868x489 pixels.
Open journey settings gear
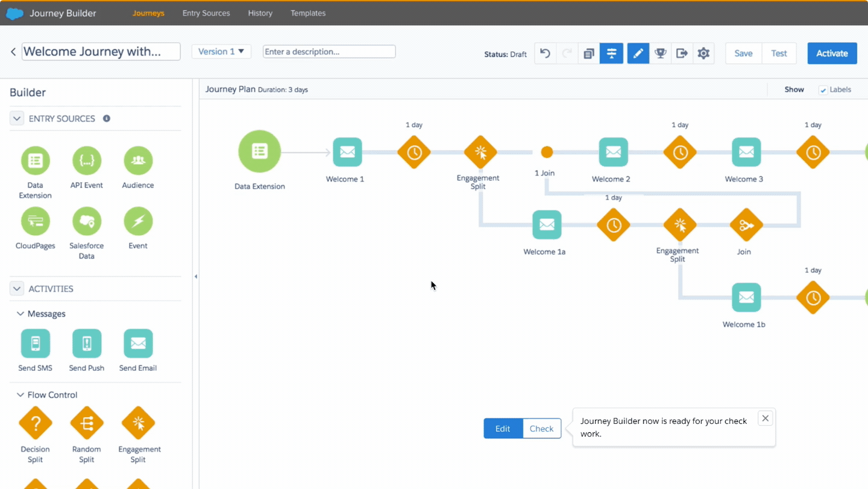pyautogui.click(x=703, y=53)
